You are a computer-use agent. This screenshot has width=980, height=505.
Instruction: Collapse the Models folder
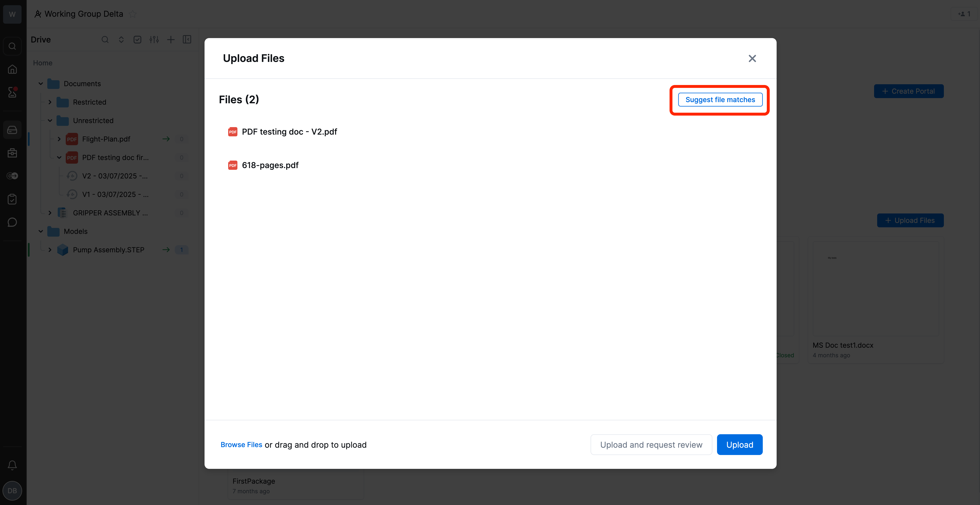pyautogui.click(x=41, y=231)
